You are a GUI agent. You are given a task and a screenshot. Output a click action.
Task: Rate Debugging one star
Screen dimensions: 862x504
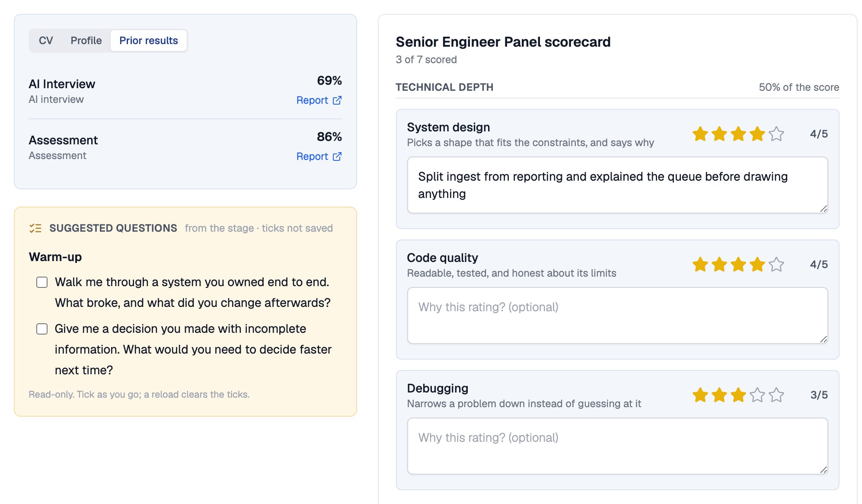700,395
